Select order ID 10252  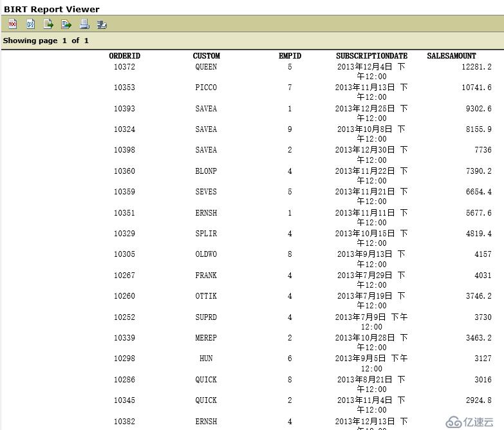point(124,317)
